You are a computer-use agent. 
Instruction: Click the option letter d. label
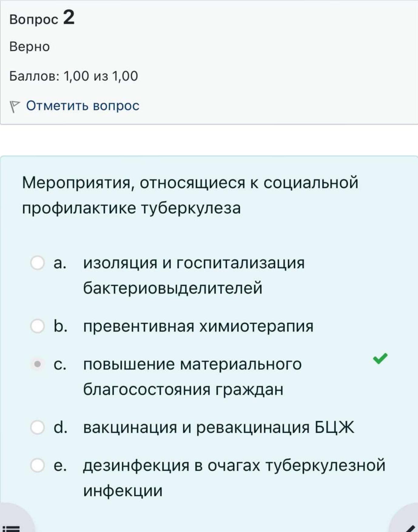coord(60,427)
